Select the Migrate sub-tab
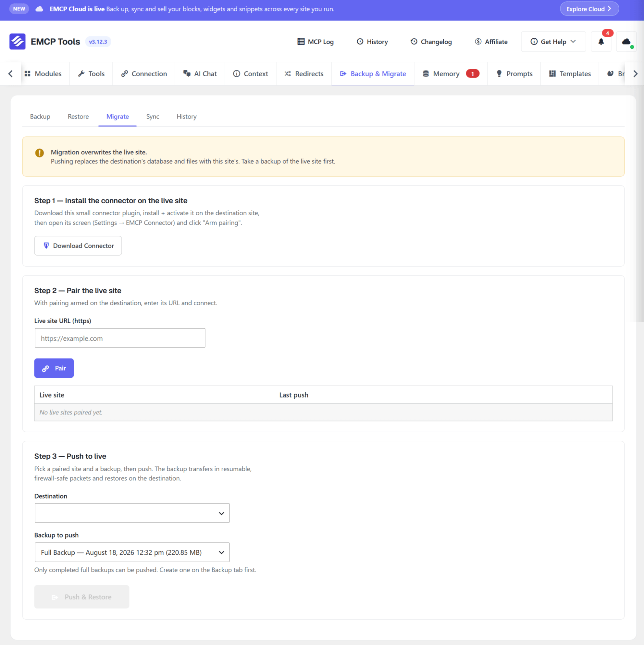 point(118,117)
